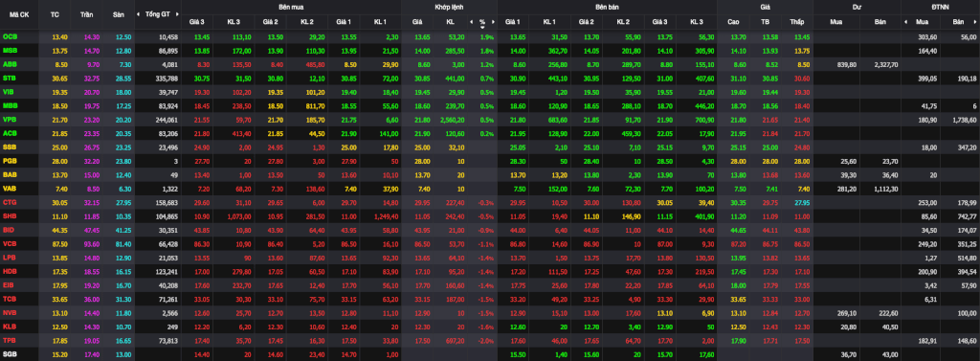
Task: Select VPB total value 244,061
Action: [167, 119]
